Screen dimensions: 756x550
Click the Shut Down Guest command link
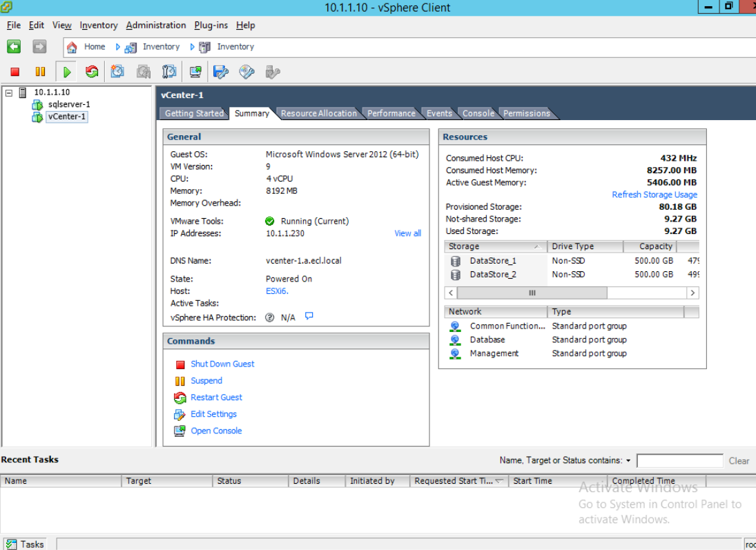click(222, 364)
